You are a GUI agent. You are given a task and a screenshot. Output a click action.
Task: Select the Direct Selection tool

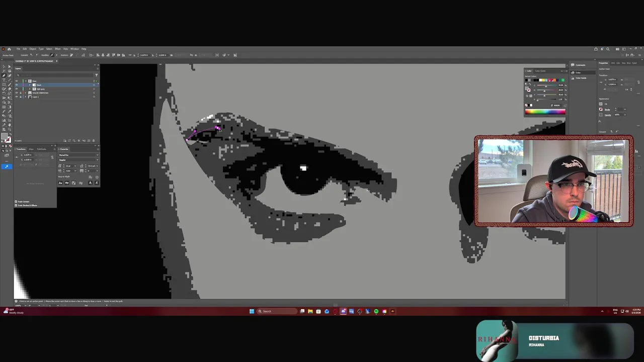(10, 66)
